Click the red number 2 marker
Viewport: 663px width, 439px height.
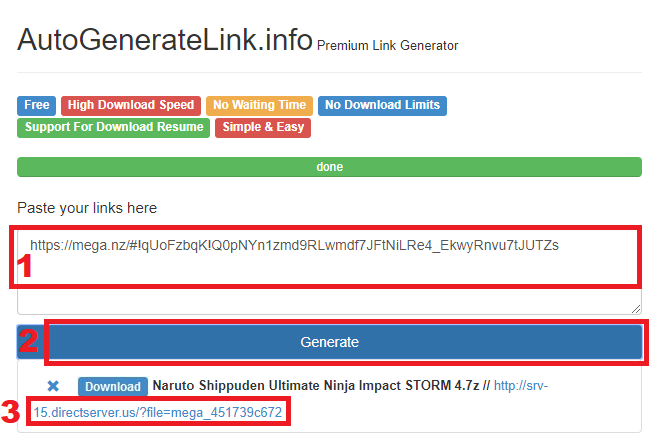tap(30, 342)
